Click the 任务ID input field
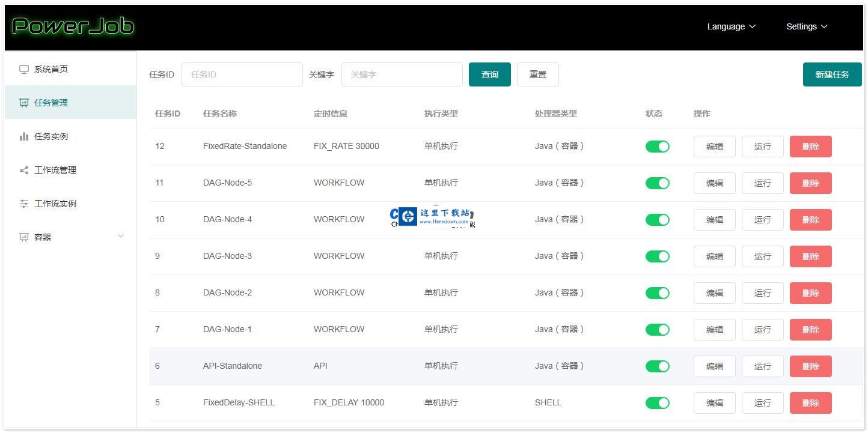 pos(242,74)
